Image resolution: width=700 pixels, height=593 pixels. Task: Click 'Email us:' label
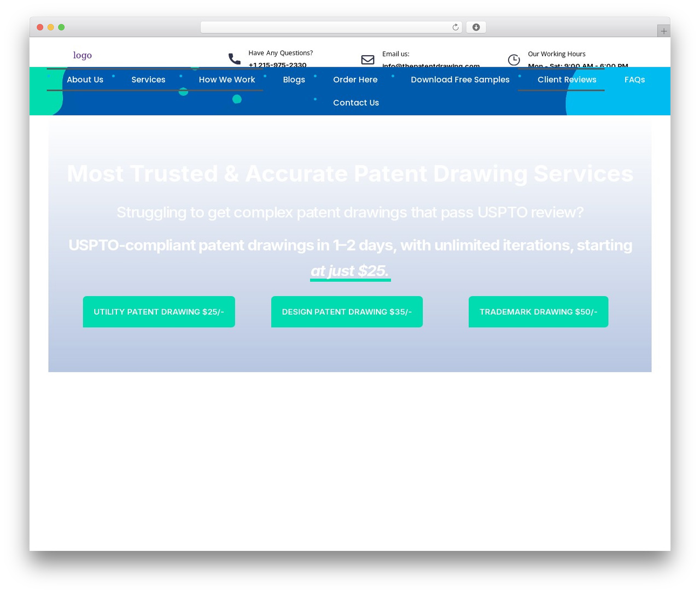pyautogui.click(x=396, y=54)
